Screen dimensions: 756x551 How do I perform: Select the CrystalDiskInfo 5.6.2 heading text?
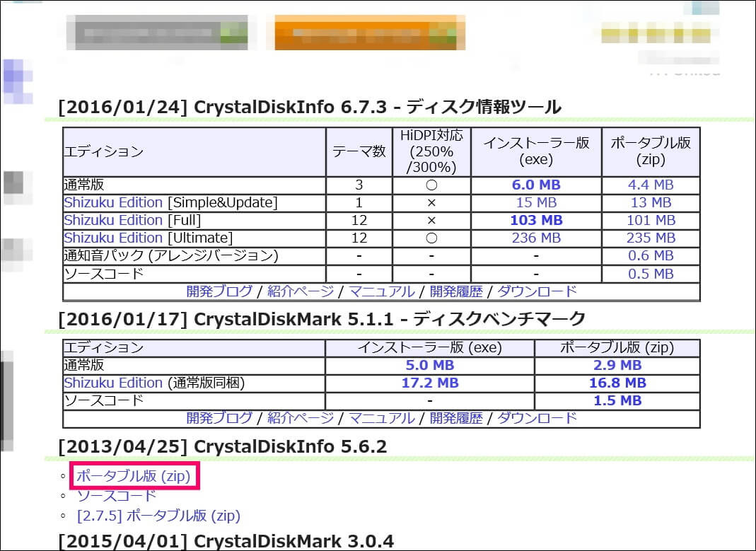[222, 447]
